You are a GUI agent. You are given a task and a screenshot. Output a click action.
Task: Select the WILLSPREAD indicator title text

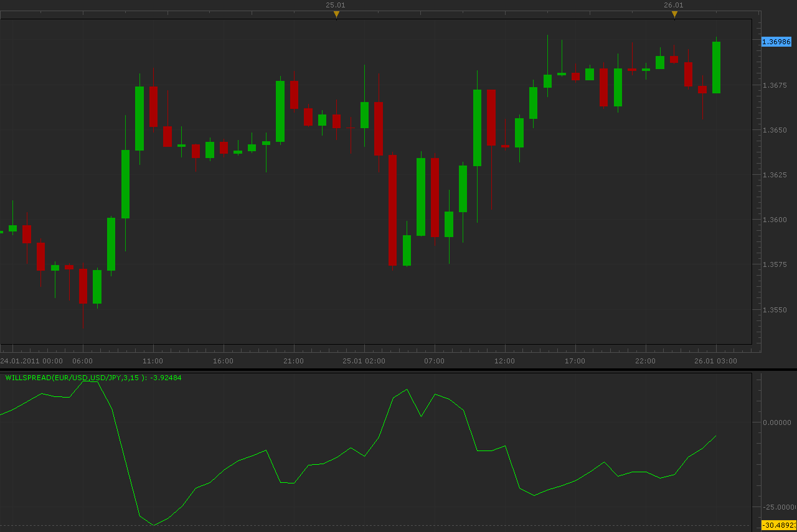pos(93,378)
